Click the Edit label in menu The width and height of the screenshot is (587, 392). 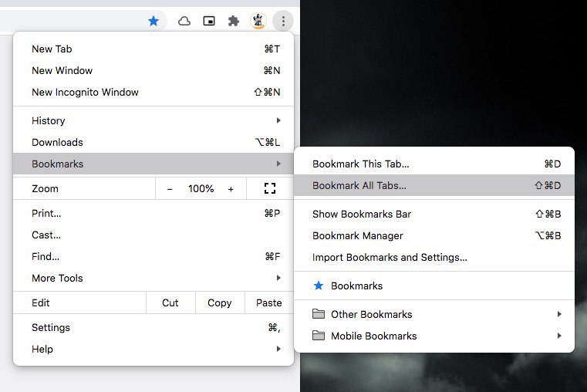40,303
